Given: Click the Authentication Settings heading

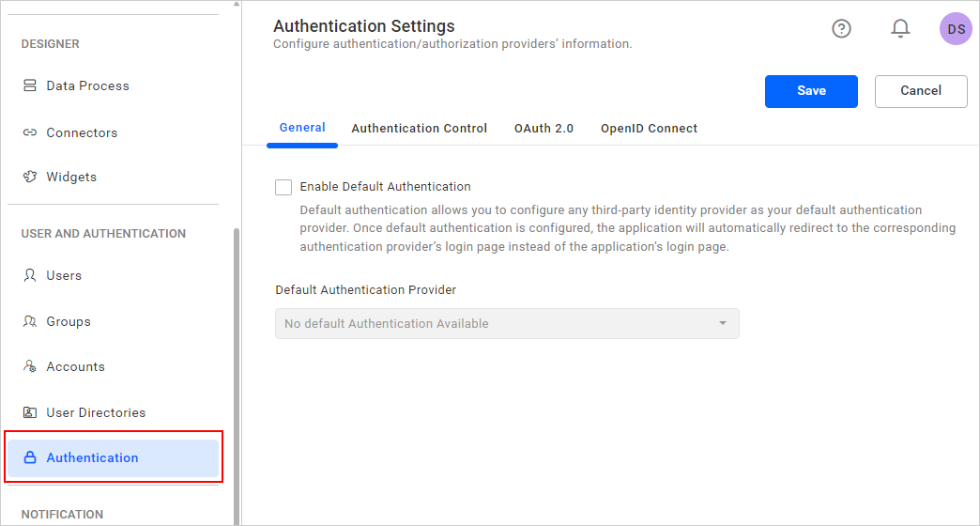Looking at the screenshot, I should tap(364, 26).
